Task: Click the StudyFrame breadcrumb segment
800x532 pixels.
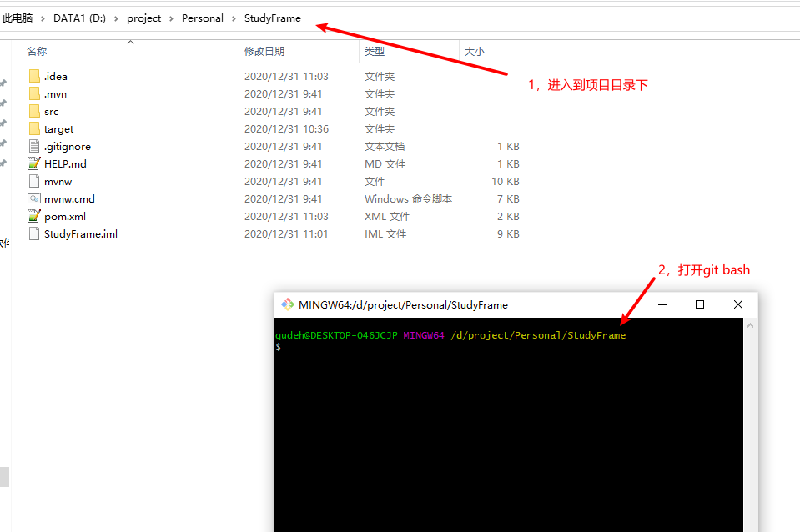Action: [273, 18]
